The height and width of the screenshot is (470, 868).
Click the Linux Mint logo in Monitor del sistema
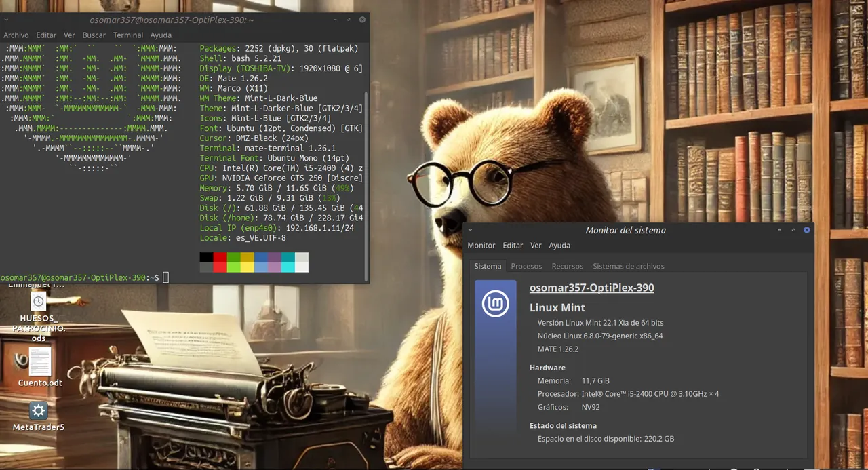495,303
